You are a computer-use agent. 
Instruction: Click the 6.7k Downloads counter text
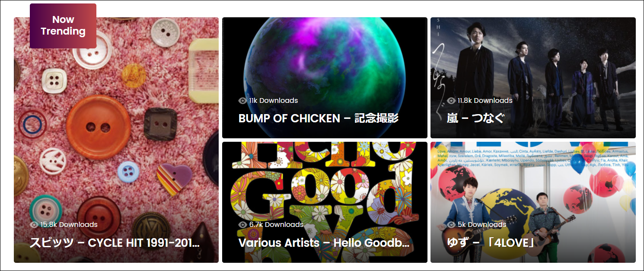pyautogui.click(x=276, y=225)
